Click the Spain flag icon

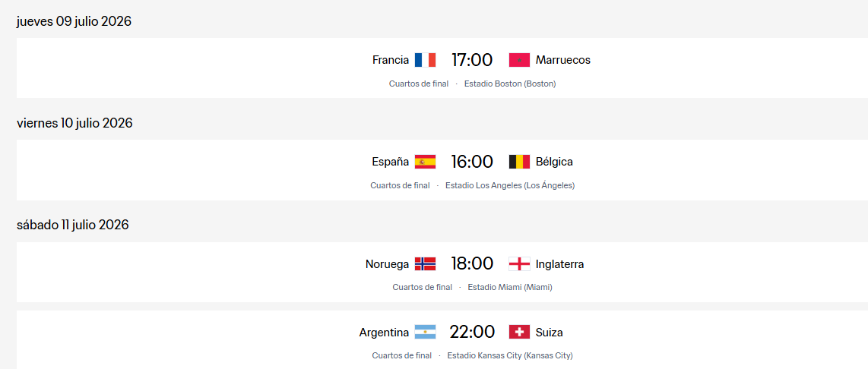[x=425, y=162]
